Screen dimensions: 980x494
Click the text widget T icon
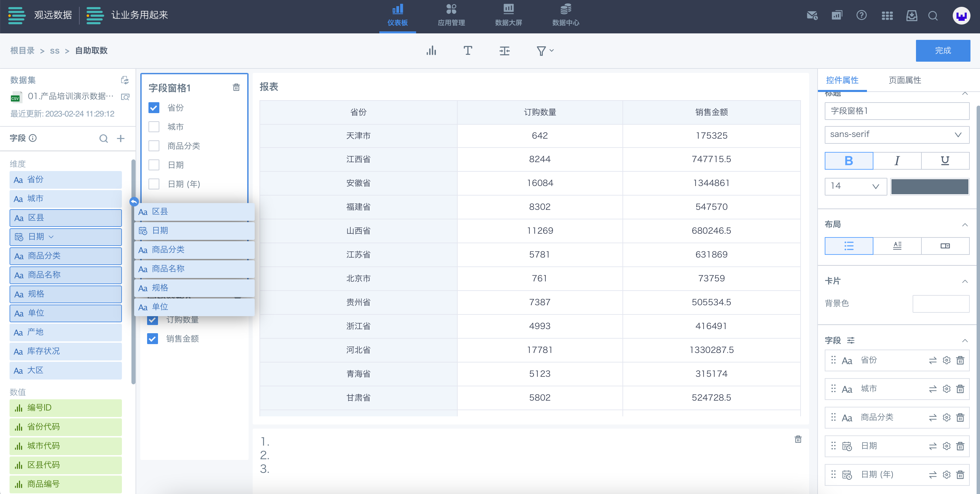coord(468,51)
